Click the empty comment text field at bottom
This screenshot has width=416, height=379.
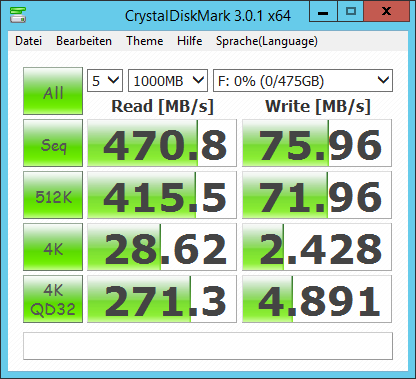pyautogui.click(x=208, y=346)
